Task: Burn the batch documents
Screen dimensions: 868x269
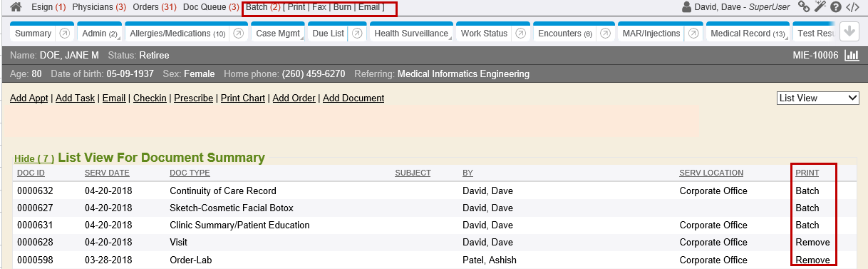Action: pos(342,7)
